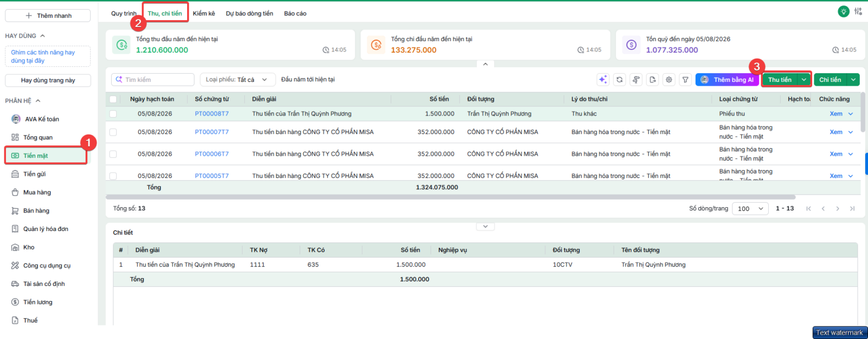This screenshot has width=868, height=339.
Task: Open Công cụ dụng cụ module
Action: pos(48,266)
